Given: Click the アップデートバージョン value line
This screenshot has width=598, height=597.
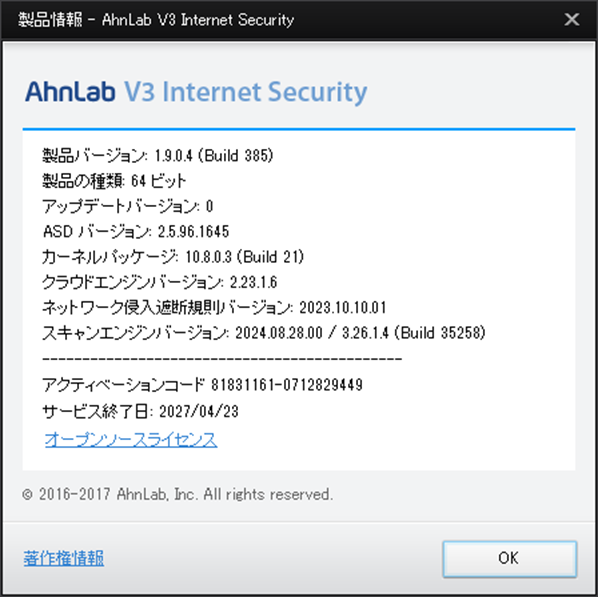Looking at the screenshot, I should pos(127,206).
